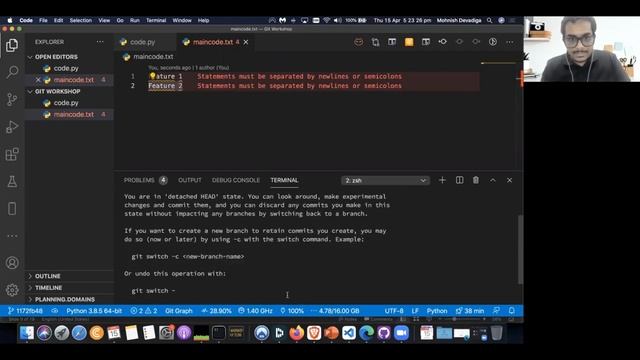Expand the PLANNING.DOMAINS section

[64, 299]
